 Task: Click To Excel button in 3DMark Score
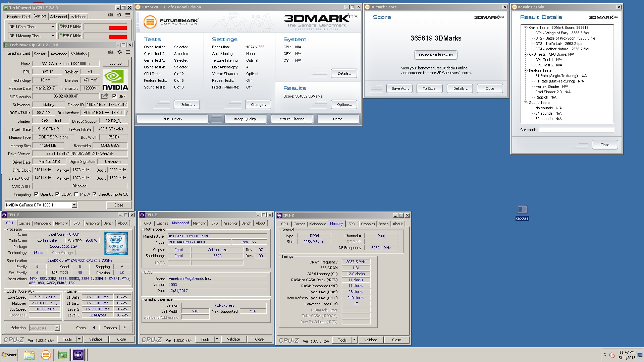(429, 88)
